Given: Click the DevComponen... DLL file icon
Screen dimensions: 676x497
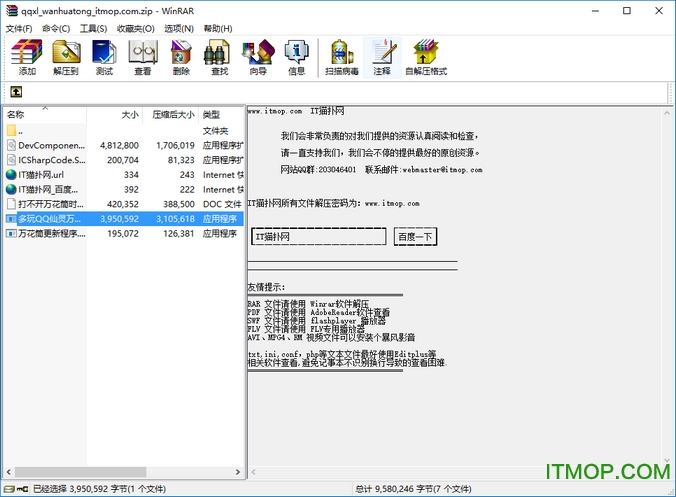Looking at the screenshot, I should click(x=12, y=145).
